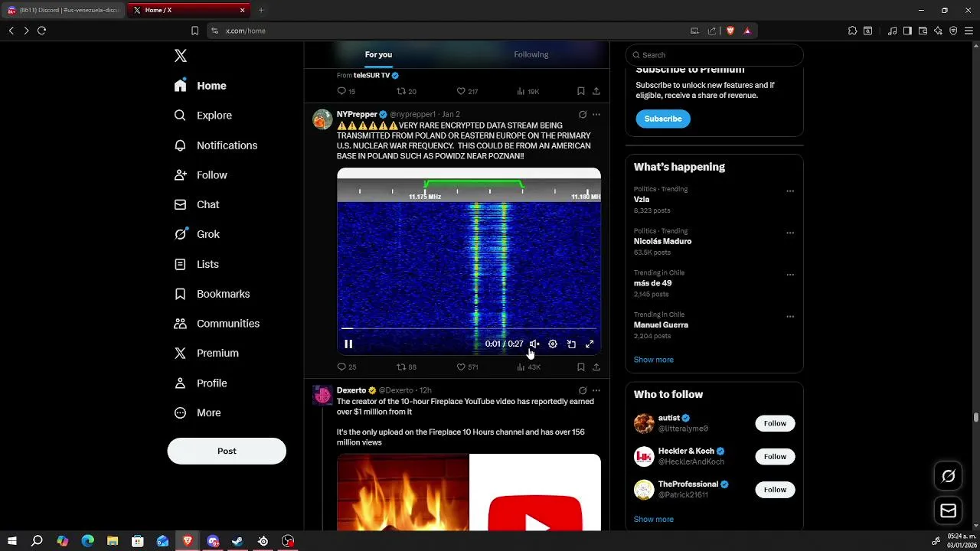Image resolution: width=980 pixels, height=551 pixels.
Task: Click the Search input field
Action: 714,55
